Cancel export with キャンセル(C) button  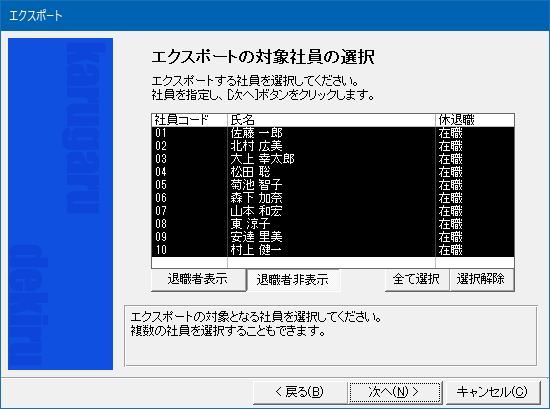(492, 392)
